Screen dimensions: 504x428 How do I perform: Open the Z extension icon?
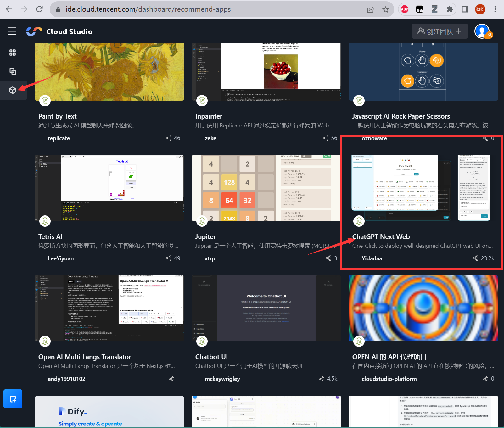point(435,9)
